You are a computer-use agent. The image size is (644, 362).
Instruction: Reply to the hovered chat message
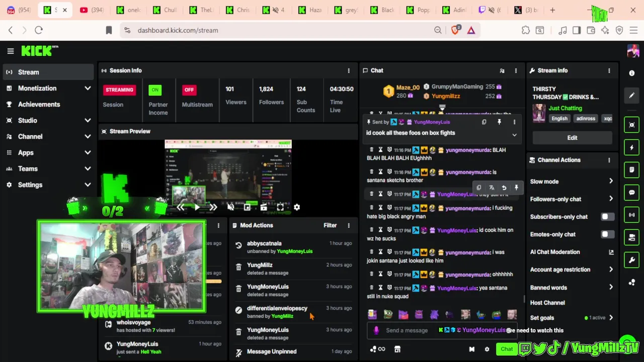[x=504, y=188]
